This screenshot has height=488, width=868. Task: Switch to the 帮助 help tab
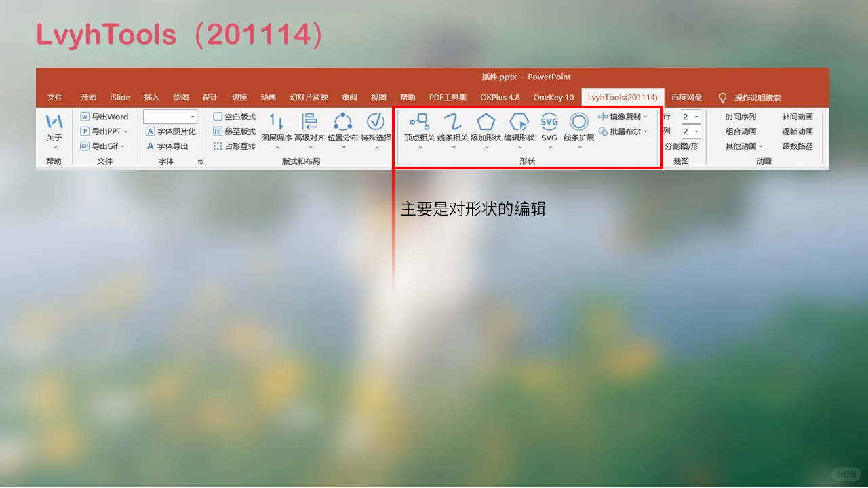(408, 98)
